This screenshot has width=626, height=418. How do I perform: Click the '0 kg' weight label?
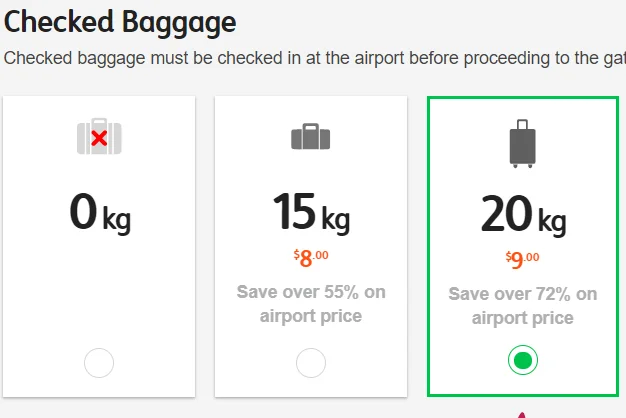coord(99,213)
